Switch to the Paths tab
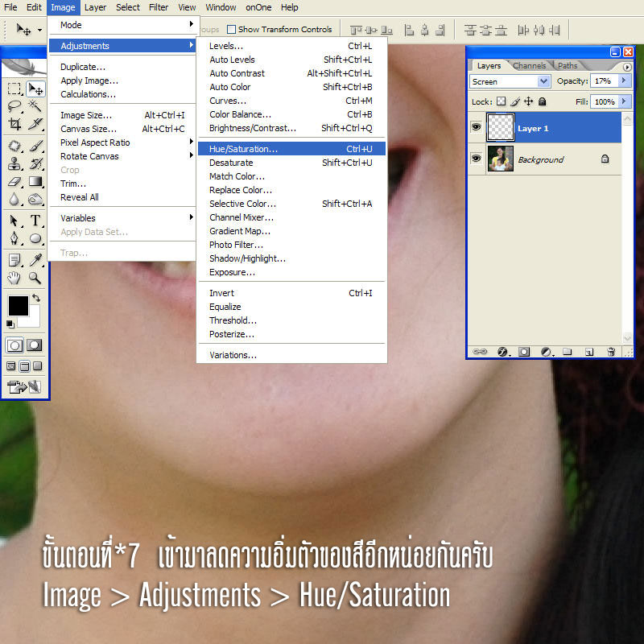 click(x=568, y=66)
